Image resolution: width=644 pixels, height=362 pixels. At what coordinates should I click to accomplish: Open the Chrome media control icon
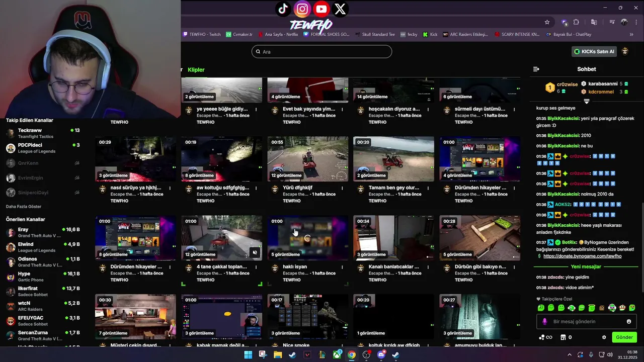click(612, 22)
